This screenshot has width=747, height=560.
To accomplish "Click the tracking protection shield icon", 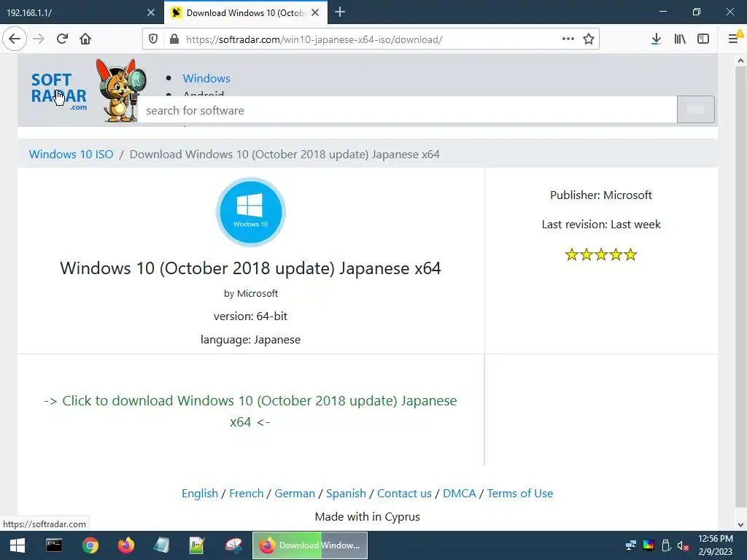I will pos(153,39).
